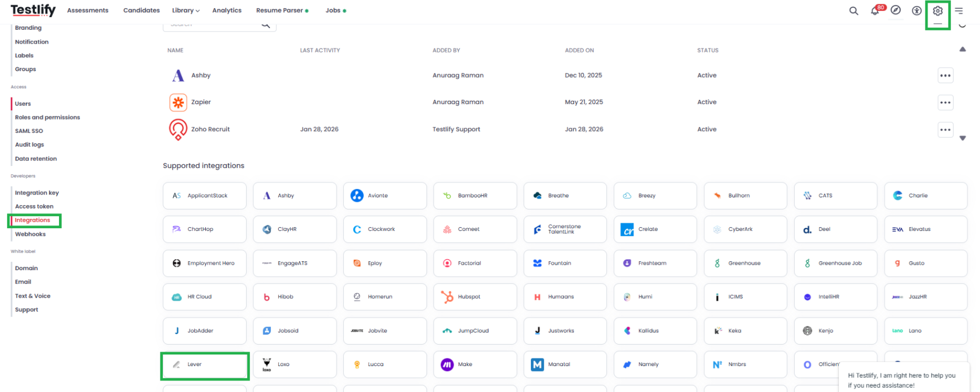Image resolution: width=980 pixels, height=392 pixels.
Task: Open notifications bell with 80 badge
Action: pyautogui.click(x=876, y=10)
